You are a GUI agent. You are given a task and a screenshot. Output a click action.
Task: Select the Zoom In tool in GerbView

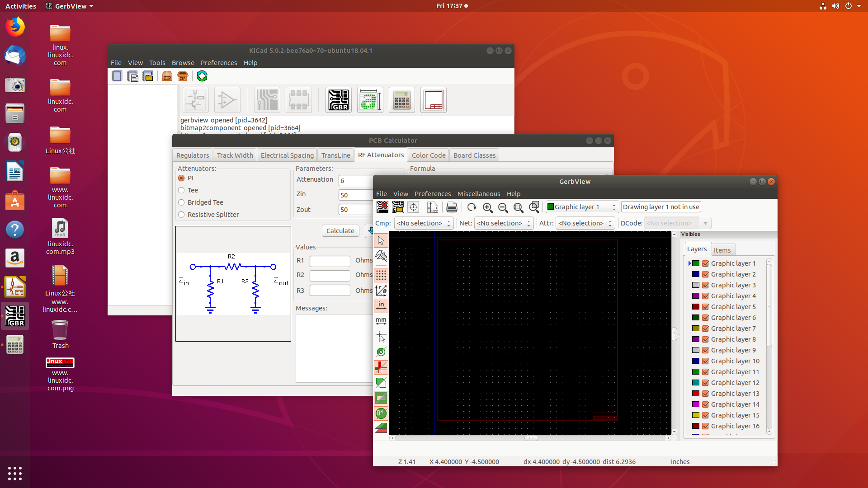(x=487, y=207)
